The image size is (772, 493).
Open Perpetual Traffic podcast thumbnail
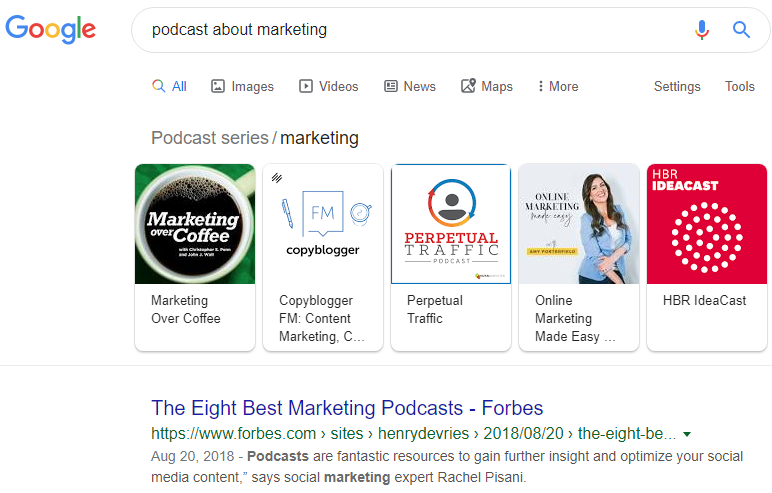click(451, 224)
